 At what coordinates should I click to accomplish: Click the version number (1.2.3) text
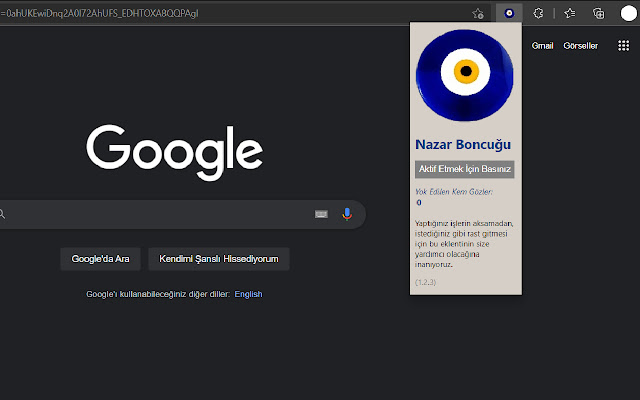pyautogui.click(x=425, y=282)
